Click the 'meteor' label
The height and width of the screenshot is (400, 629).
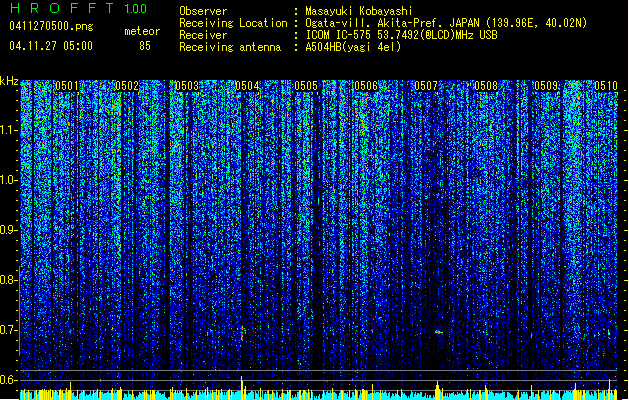pos(142,31)
